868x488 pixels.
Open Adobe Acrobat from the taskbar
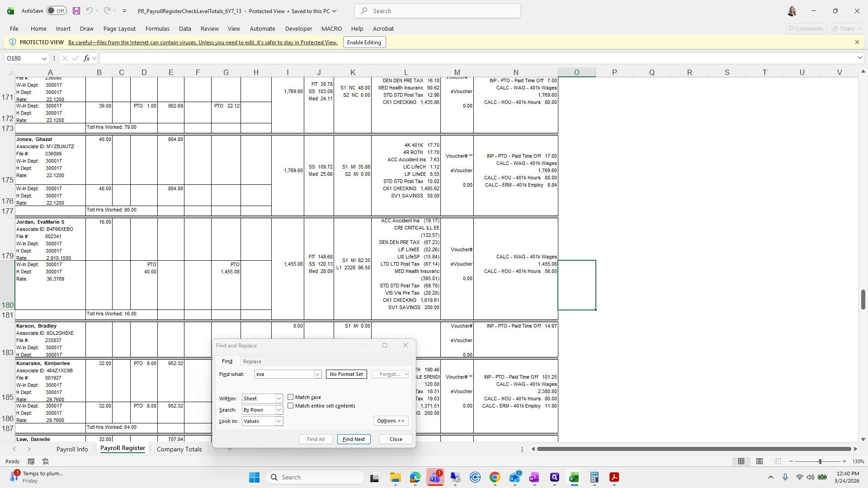[614, 477]
